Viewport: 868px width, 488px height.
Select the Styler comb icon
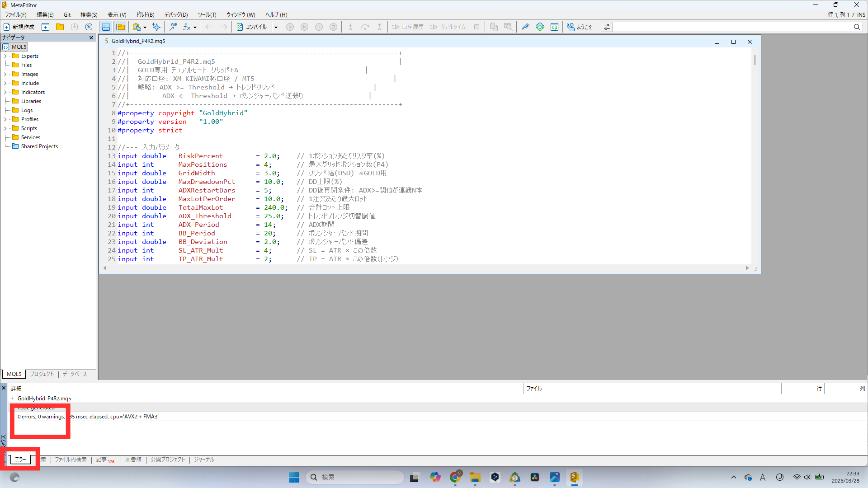point(525,27)
